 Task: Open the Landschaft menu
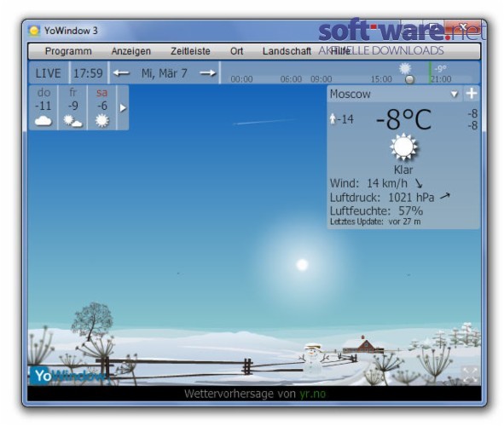point(287,51)
